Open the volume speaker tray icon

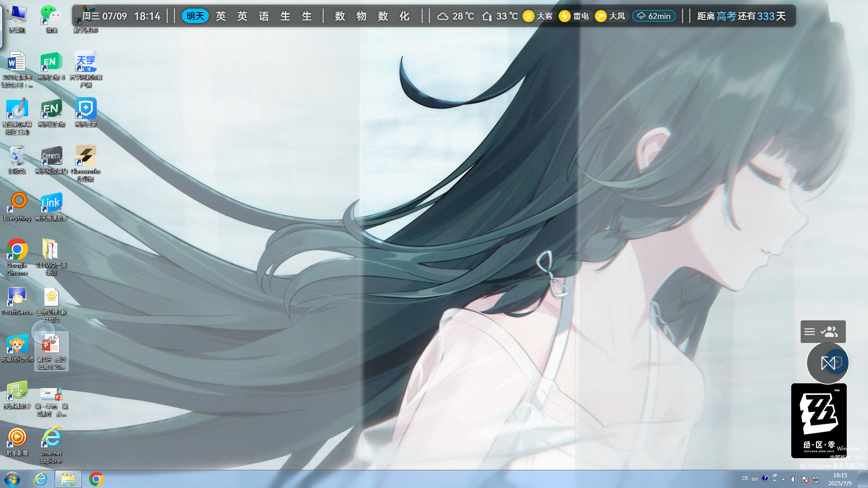tap(794, 479)
